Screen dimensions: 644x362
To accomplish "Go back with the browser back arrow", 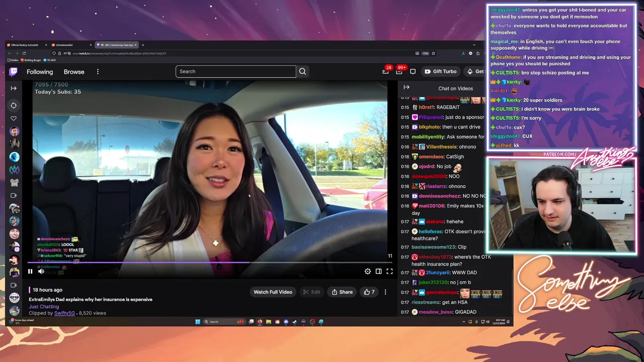I will click(10, 53).
